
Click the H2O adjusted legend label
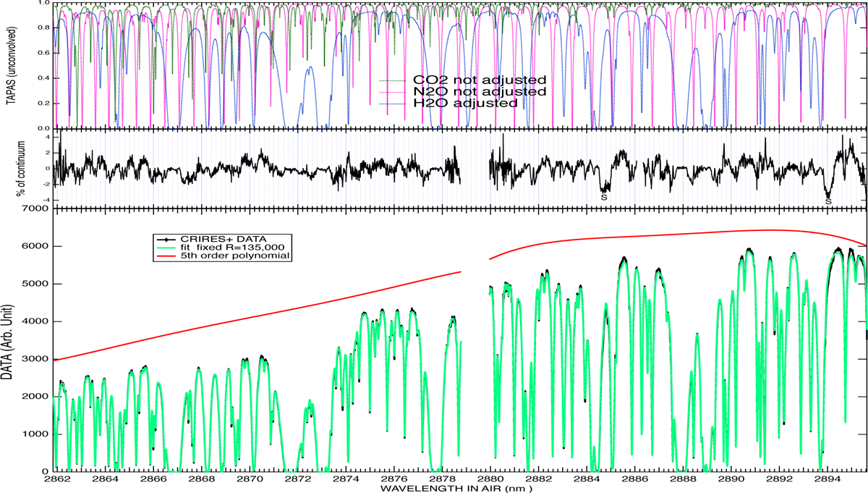(x=464, y=104)
